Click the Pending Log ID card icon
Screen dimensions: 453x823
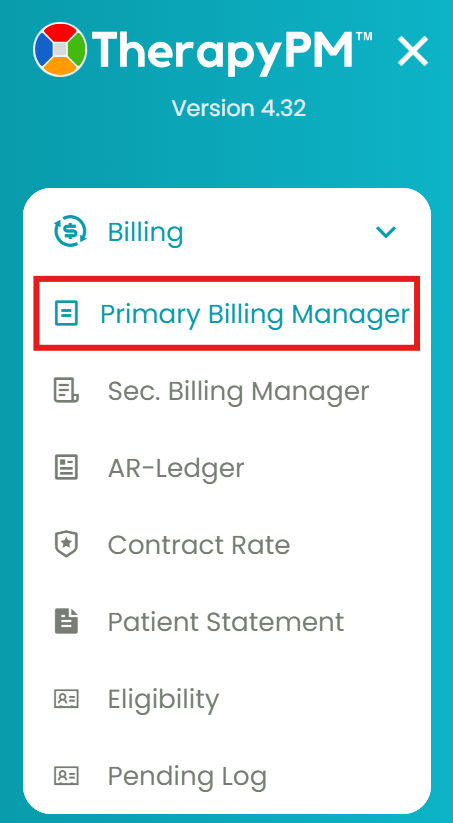67,776
